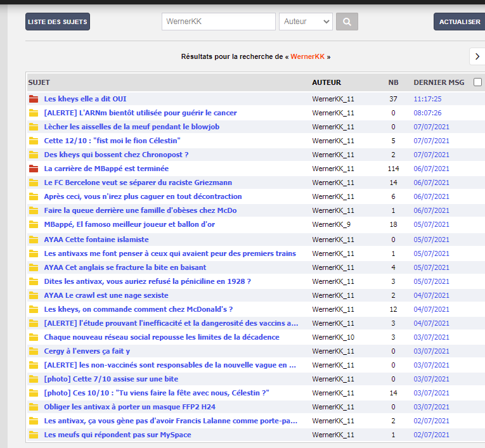Click folder icon of 'commande comment chez McDonald's' topic
This screenshot has width=485, height=448.
click(34, 309)
